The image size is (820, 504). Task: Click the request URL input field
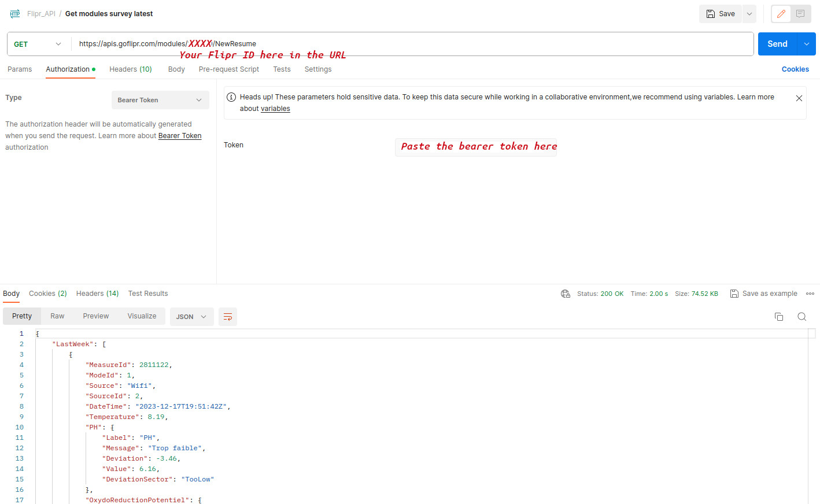(412, 44)
